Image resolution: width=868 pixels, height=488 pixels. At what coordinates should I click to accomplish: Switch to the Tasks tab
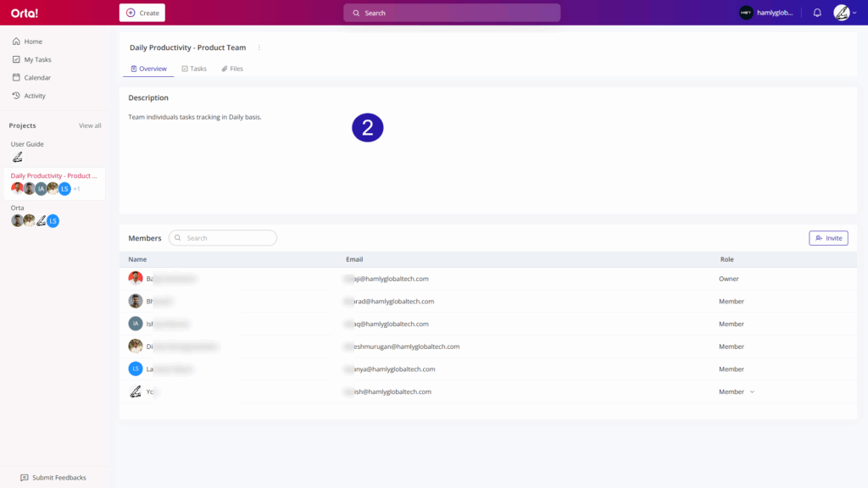[x=194, y=69]
